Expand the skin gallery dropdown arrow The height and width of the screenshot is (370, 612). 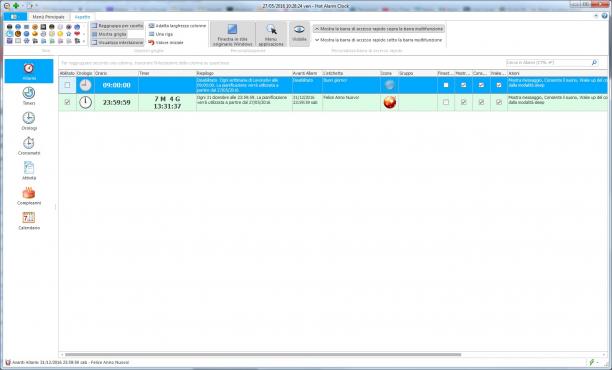click(84, 41)
